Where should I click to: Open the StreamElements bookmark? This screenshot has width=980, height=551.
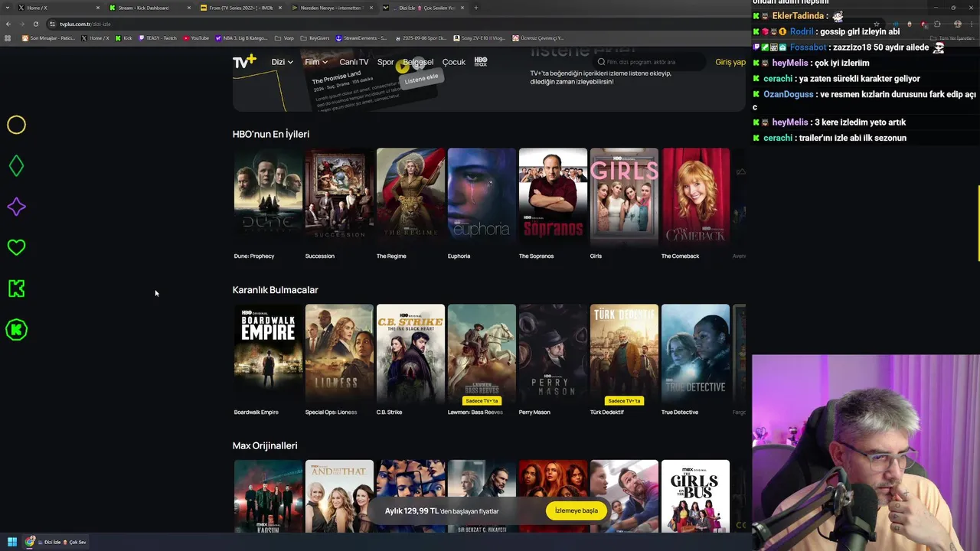point(361,37)
